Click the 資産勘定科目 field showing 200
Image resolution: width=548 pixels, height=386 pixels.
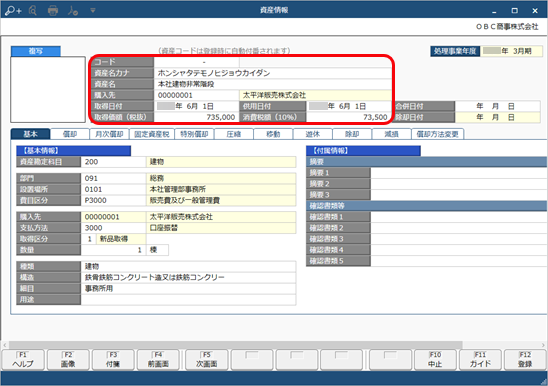[x=114, y=162]
